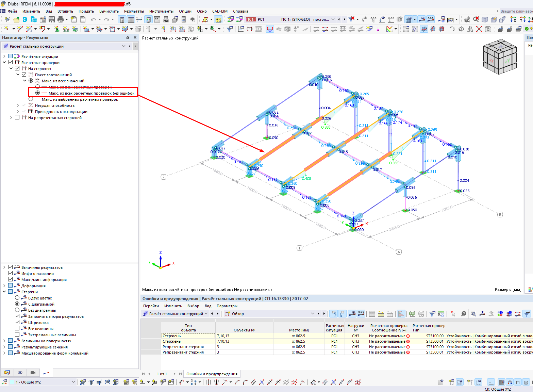Click the Print icon in toolbar
The width and height of the screenshot is (533, 392).
tap(61, 19)
